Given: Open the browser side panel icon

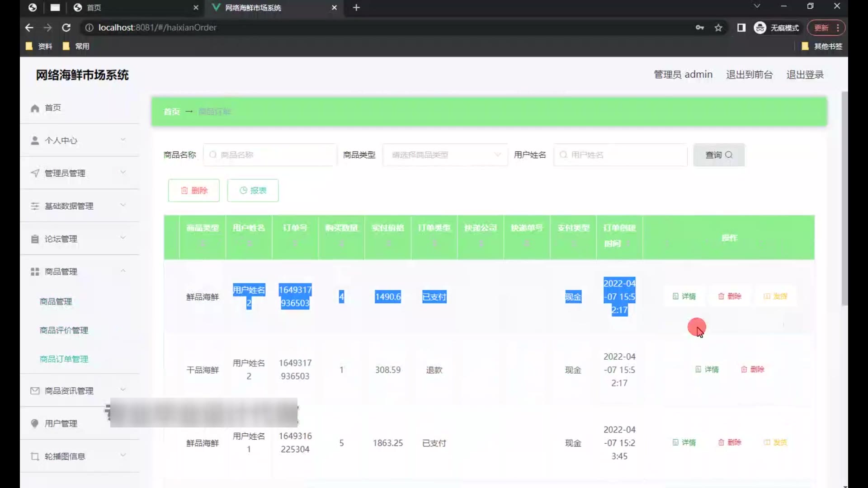Looking at the screenshot, I should [741, 28].
